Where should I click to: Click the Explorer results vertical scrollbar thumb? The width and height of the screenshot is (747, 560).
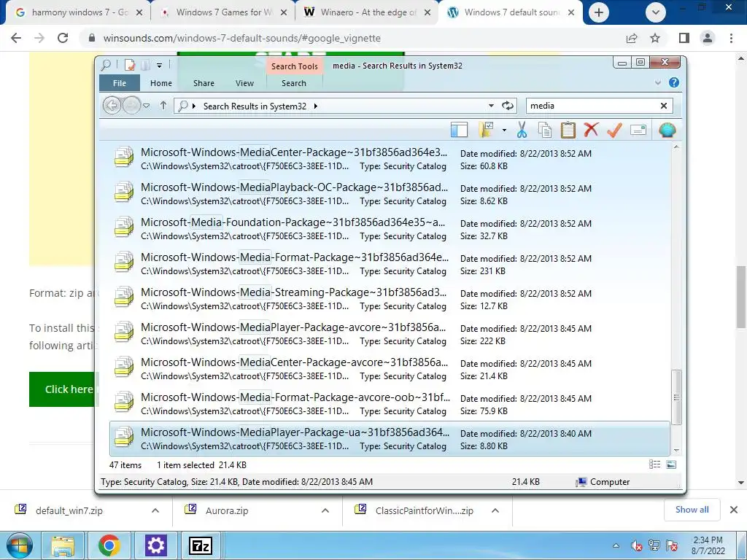[x=676, y=397]
